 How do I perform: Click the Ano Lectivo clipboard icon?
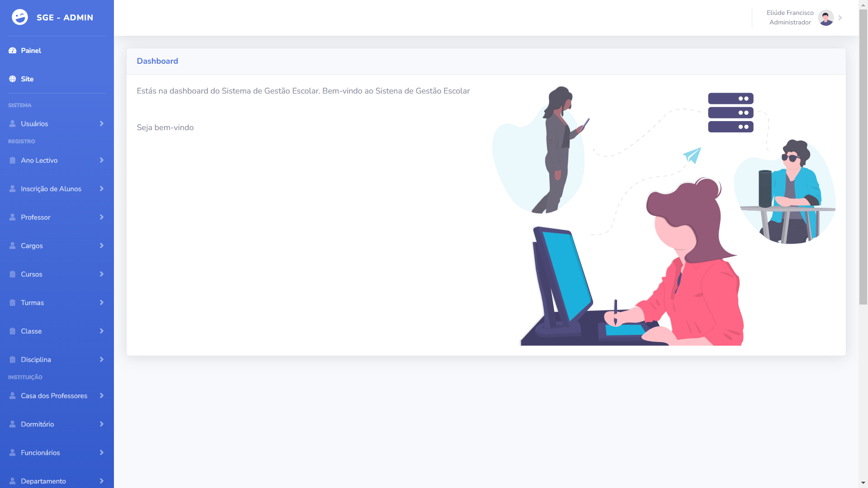coord(13,160)
